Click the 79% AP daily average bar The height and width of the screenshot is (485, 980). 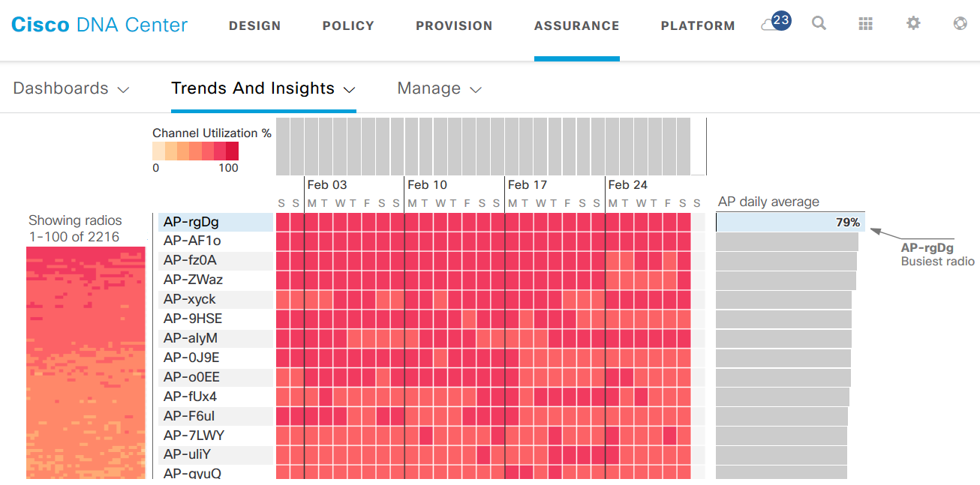(789, 222)
